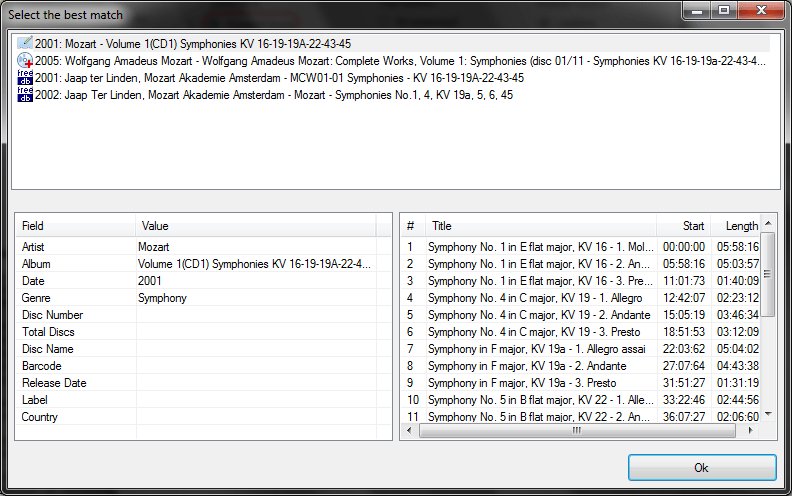
Task: Click the horizontal scrollbar left arrow
Action: click(x=409, y=430)
